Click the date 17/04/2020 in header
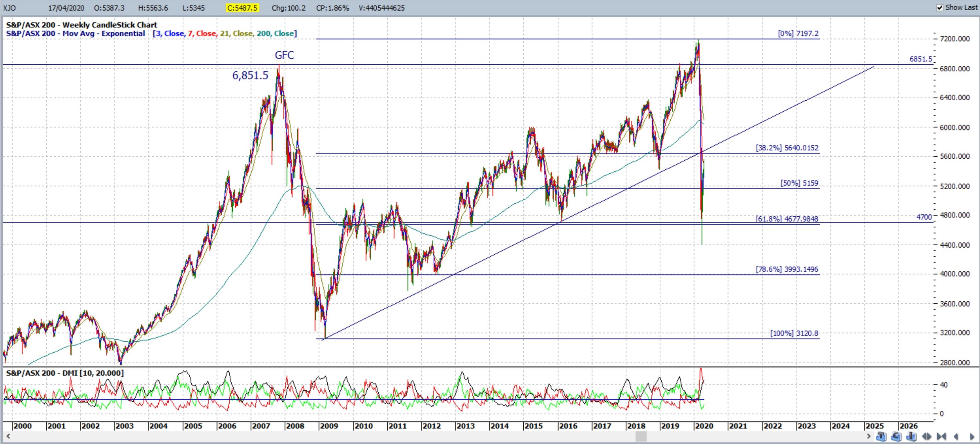Viewport: 980px width, 444px height. pos(66,8)
